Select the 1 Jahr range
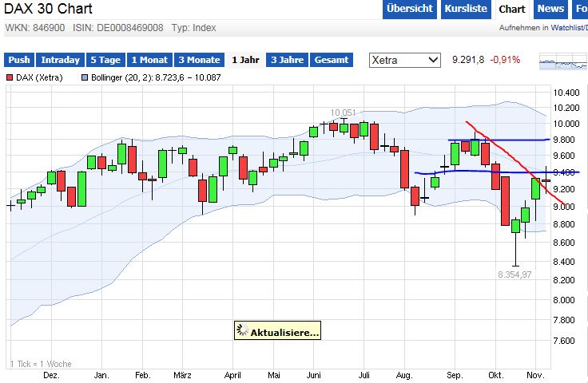Viewport: 588px width, 383px height. 245,60
